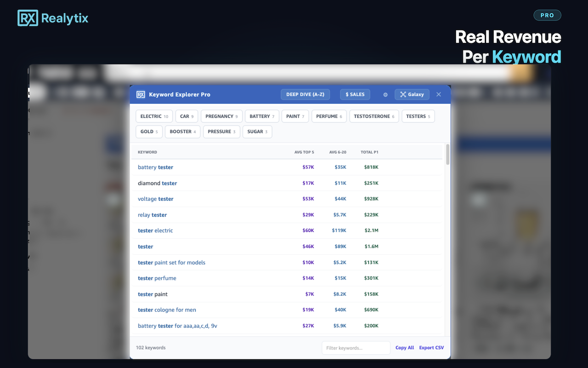Open the settings gear in Keyword Explorer
The width and height of the screenshot is (588, 368).
385,95
